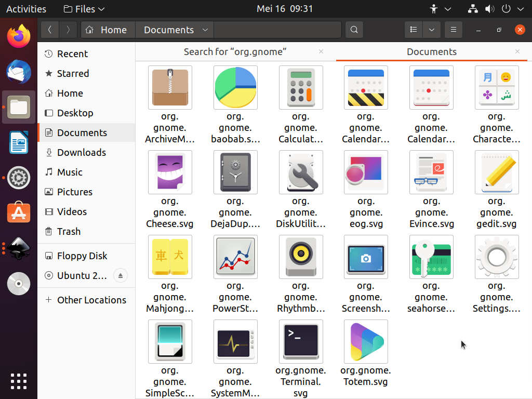
Task: Open the system power menu arrow
Action: [521, 9]
